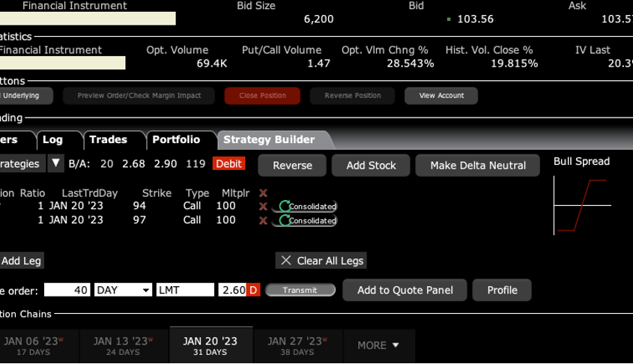Click Add Stock button

point(371,166)
